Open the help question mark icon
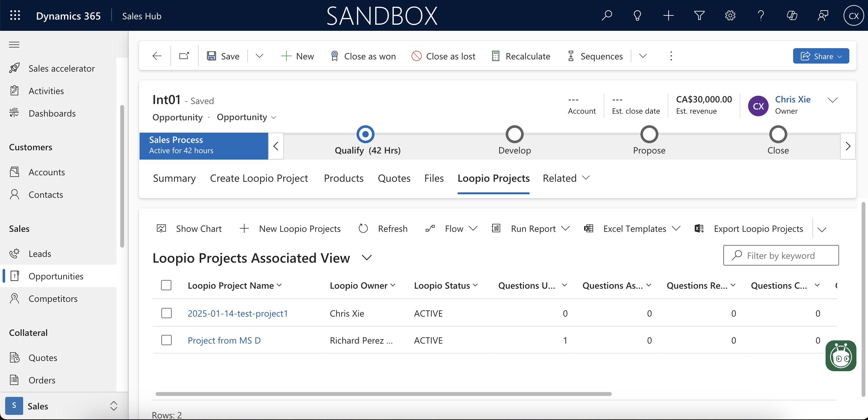 pos(761,15)
